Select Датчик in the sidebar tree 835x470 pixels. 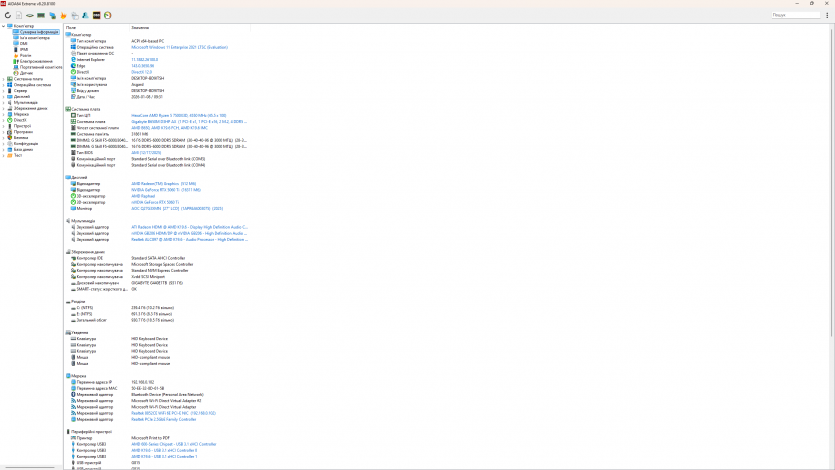pos(26,73)
